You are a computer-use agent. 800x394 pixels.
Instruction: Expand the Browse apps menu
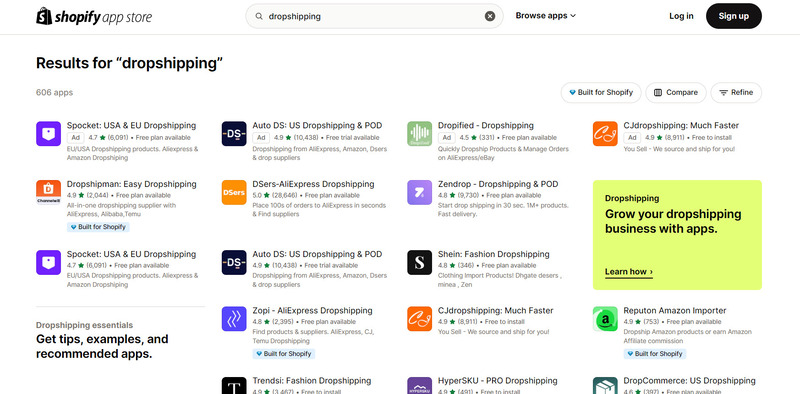click(x=545, y=16)
